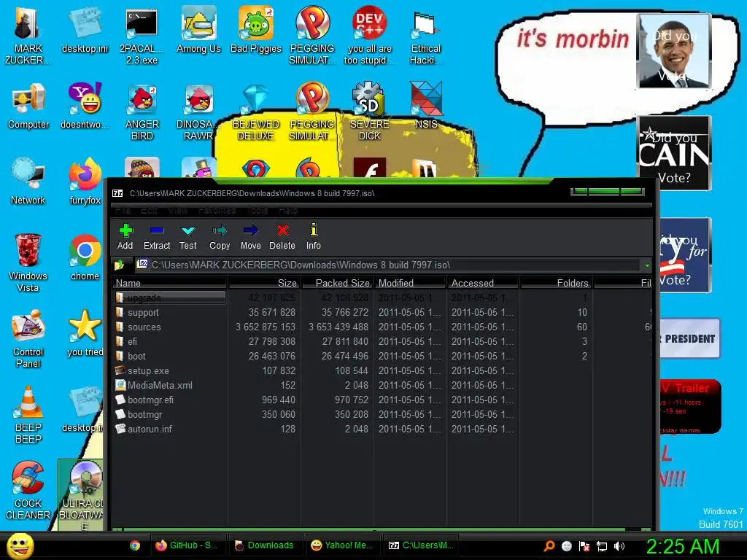The width and height of the screenshot is (747, 560).
Task: Select the upgrade folder row
Action: (170, 297)
